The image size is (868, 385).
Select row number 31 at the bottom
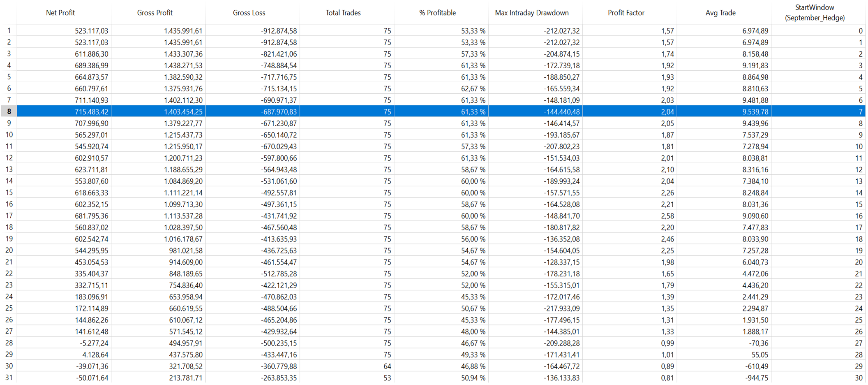(9, 378)
